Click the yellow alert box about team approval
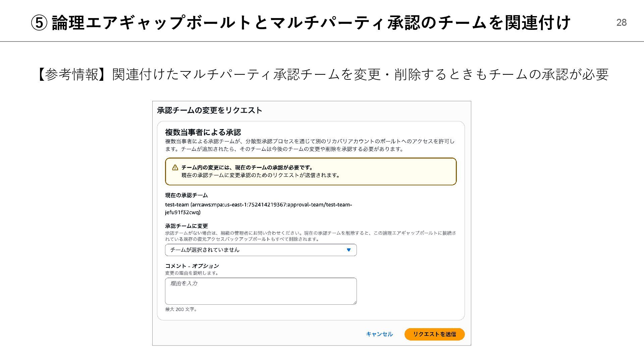Viewport: 644px width, 362px height. [x=311, y=172]
